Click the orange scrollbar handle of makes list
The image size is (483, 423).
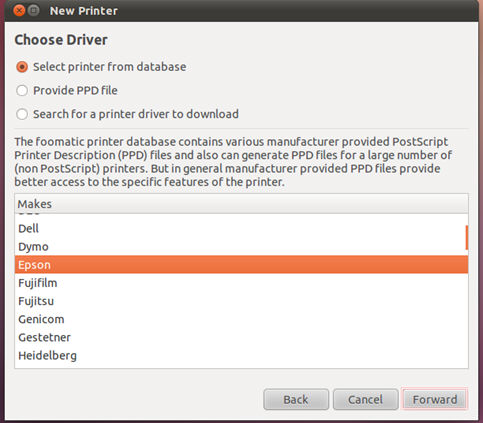467,237
